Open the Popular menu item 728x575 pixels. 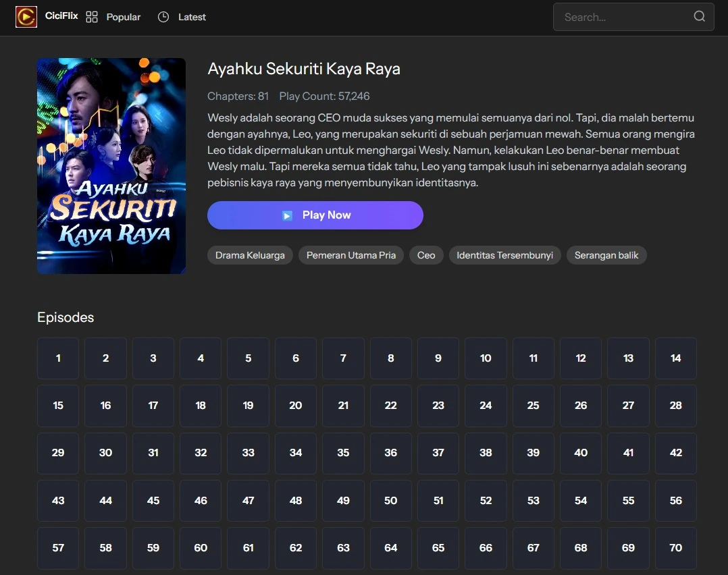pos(124,17)
